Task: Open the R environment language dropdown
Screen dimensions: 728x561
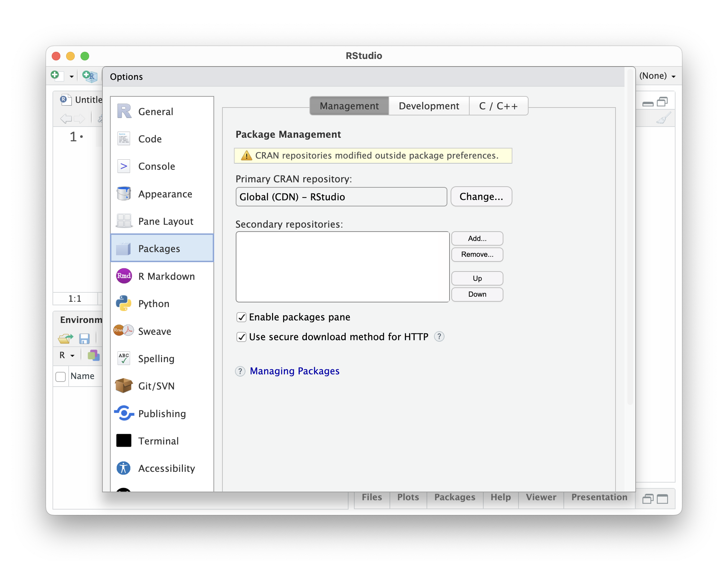Action: pyautogui.click(x=67, y=355)
